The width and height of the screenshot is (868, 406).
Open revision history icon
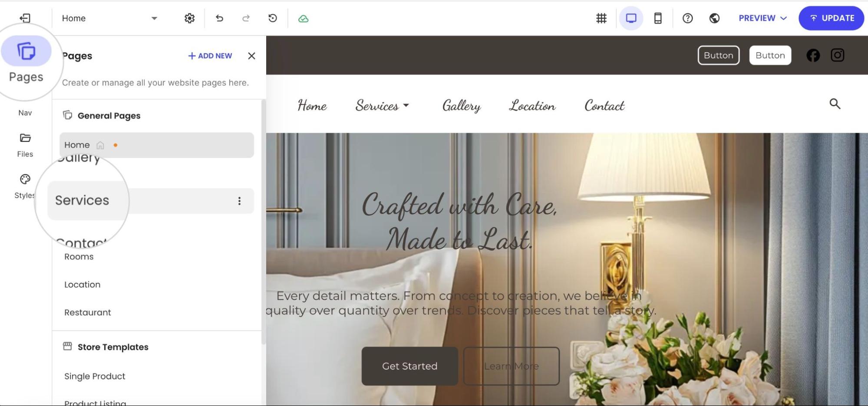(x=273, y=18)
